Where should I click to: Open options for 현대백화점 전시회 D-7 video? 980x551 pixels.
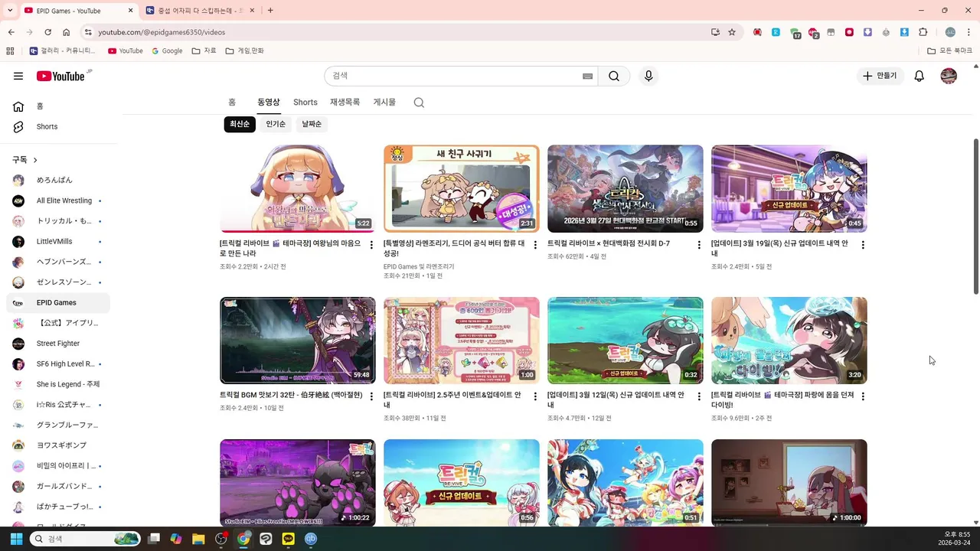[699, 245]
